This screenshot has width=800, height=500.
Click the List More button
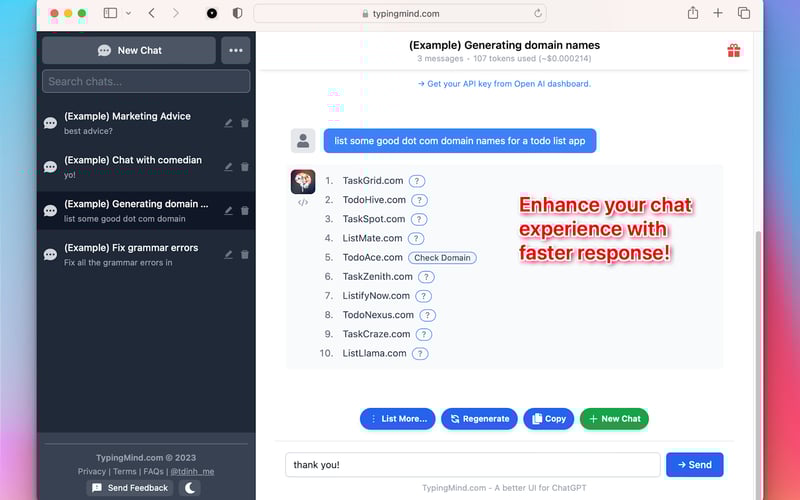[x=397, y=419]
